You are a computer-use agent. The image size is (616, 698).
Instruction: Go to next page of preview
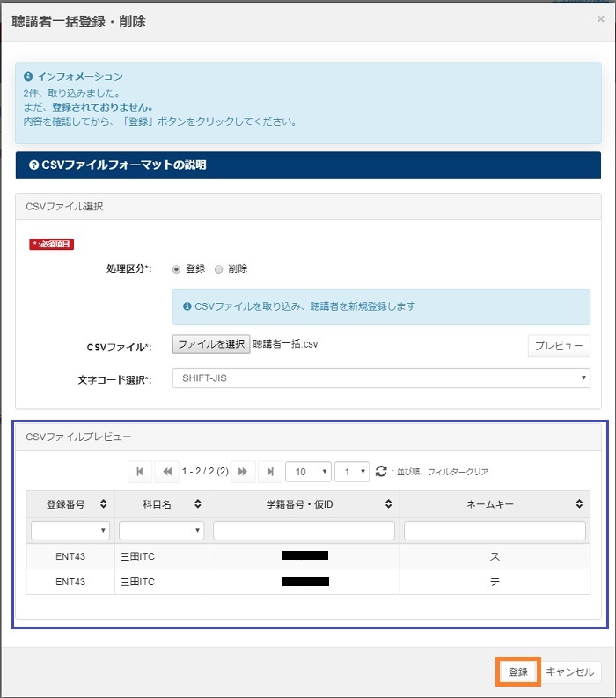point(243,472)
